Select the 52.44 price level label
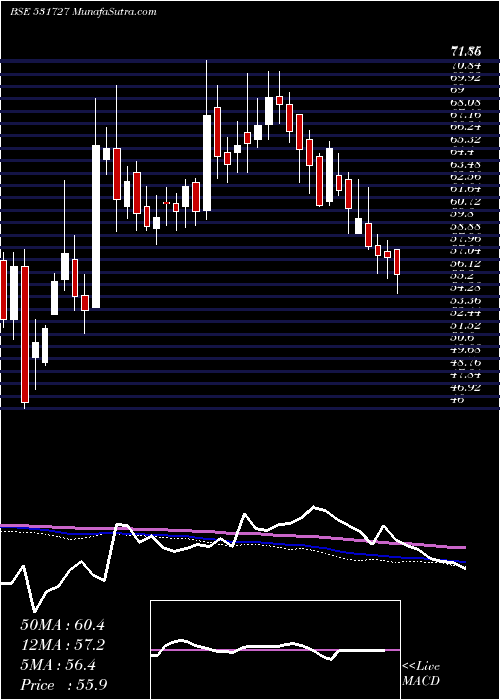This screenshot has height=700, width=500. point(466,313)
